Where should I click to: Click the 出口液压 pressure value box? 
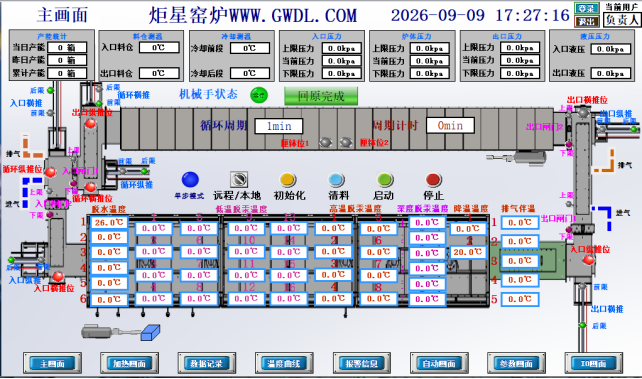pyautogui.click(x=610, y=74)
